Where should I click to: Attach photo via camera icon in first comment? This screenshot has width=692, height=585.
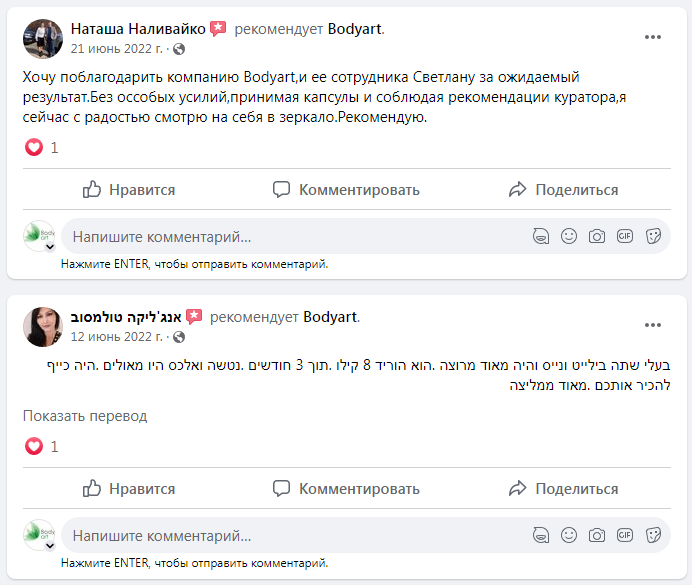(597, 237)
